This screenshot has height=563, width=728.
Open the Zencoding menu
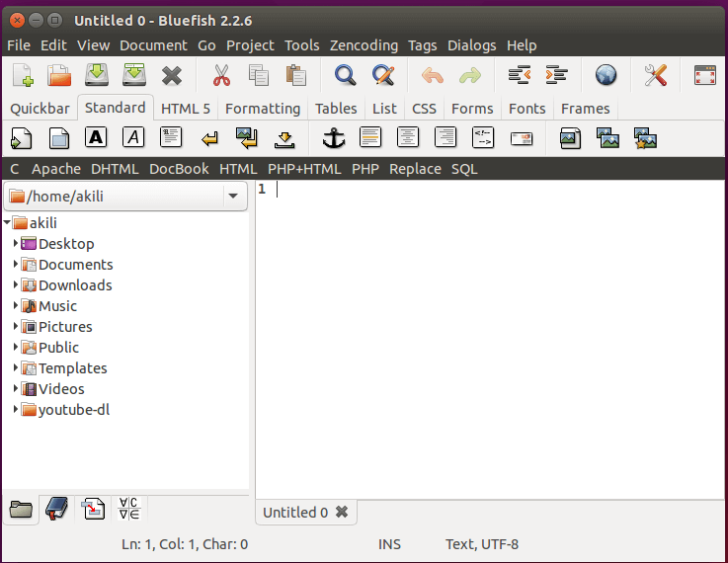(364, 45)
